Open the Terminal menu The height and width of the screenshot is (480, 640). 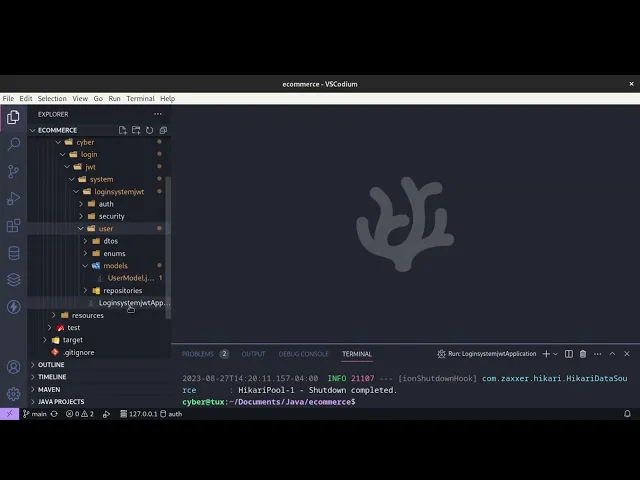[140, 98]
